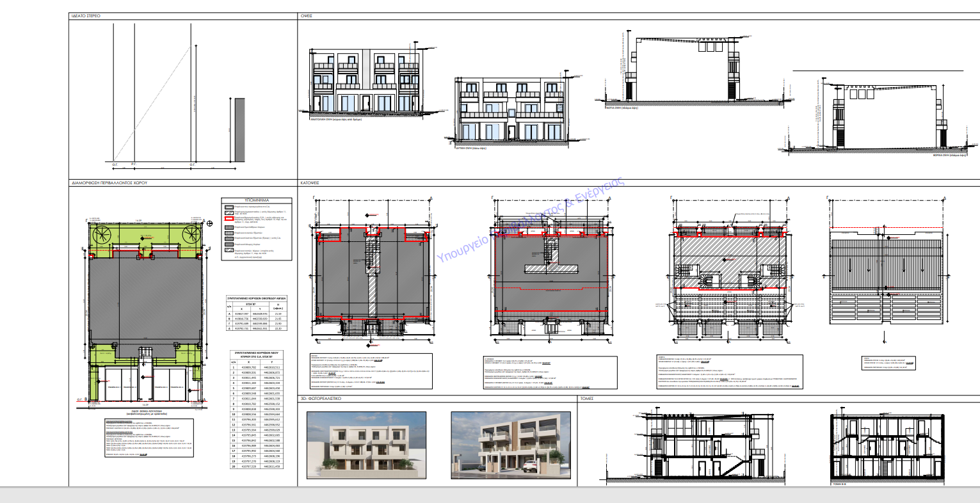Click the red boundary outline swatch in the ΥΠΟΜΝΗΜΑ legend
The width and height of the screenshot is (980, 503).
click(x=227, y=218)
